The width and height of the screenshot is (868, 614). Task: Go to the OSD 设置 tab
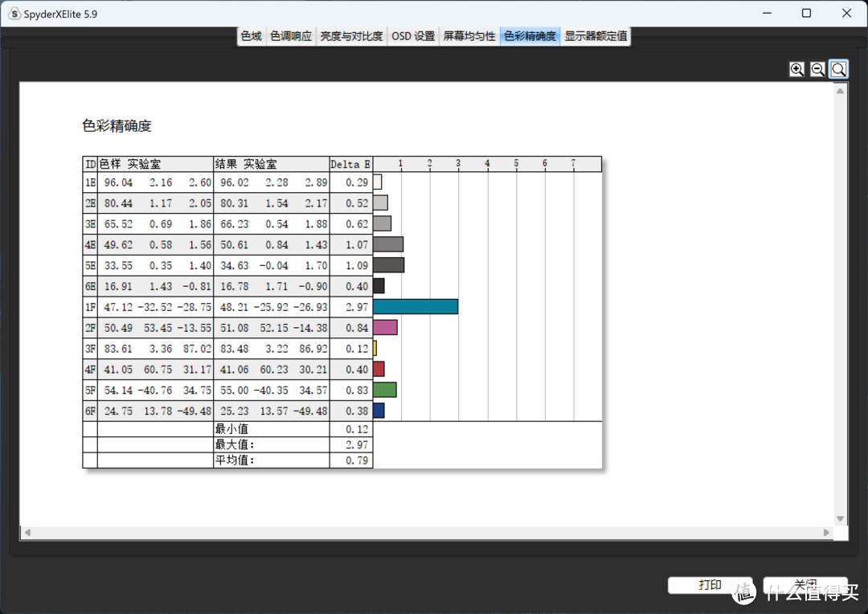pyautogui.click(x=414, y=36)
